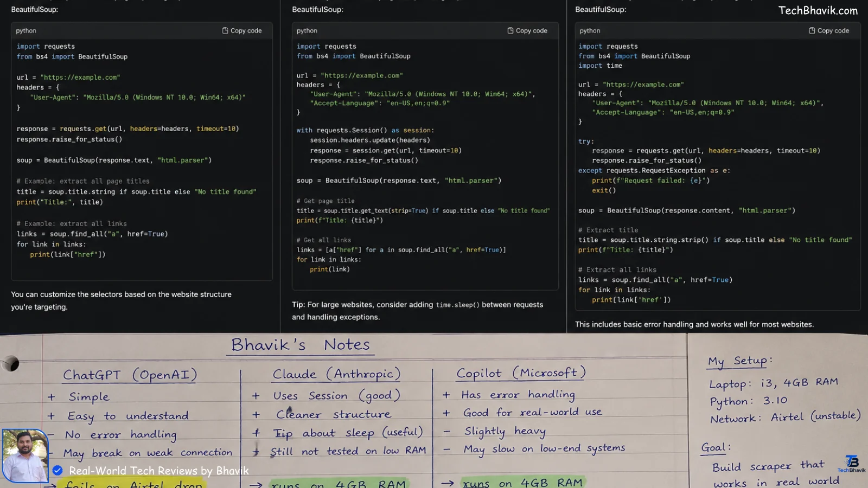Copy code of the snippet with import time

[829, 31]
